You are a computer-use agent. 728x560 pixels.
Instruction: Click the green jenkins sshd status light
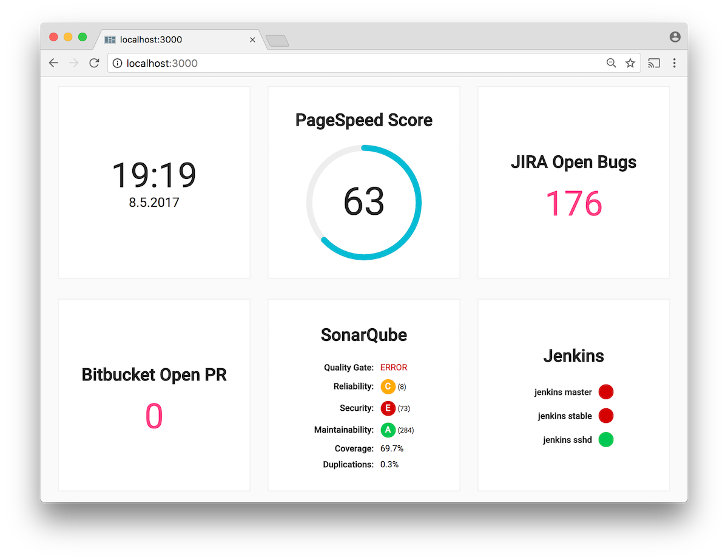[x=606, y=439]
